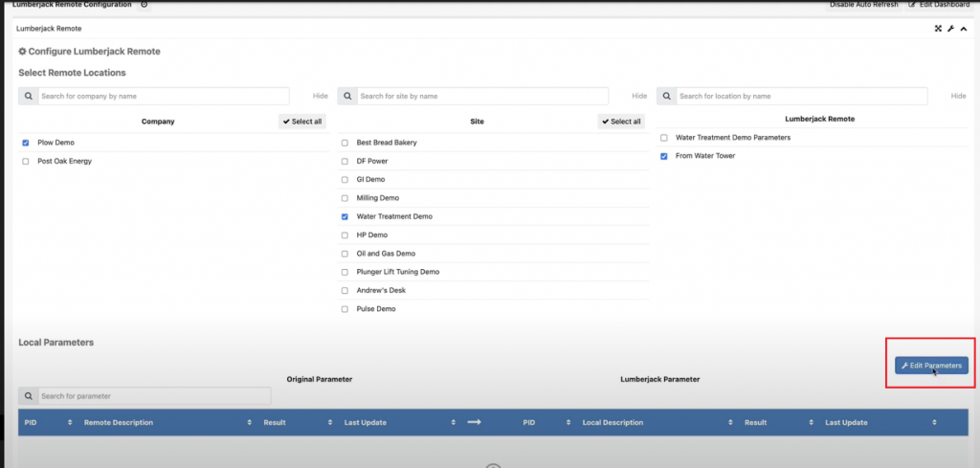Check the Plunger Lift Tuning Demo checkbox
The width and height of the screenshot is (980, 468).
pos(345,272)
